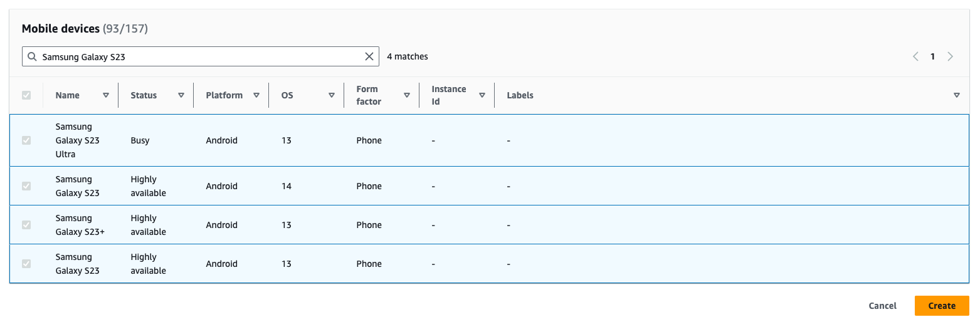This screenshot has height=322, width=980.
Task: Open Instance Id column sort dropdown
Action: click(x=482, y=95)
